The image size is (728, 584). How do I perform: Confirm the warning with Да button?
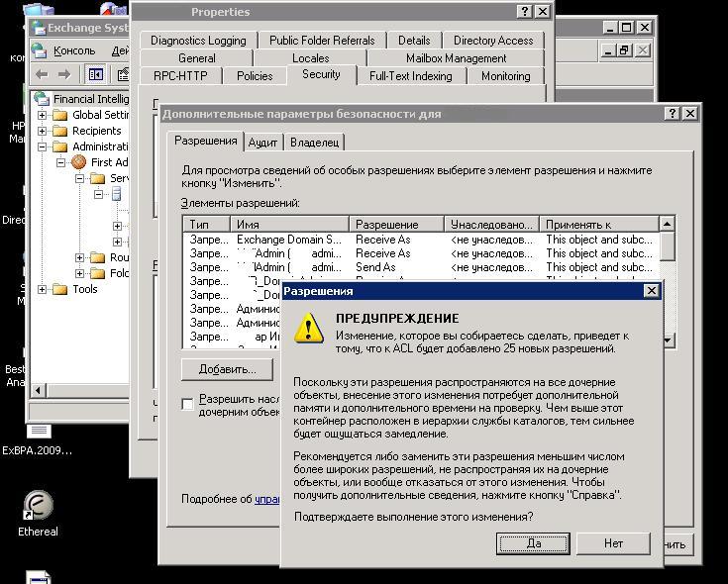(x=534, y=543)
